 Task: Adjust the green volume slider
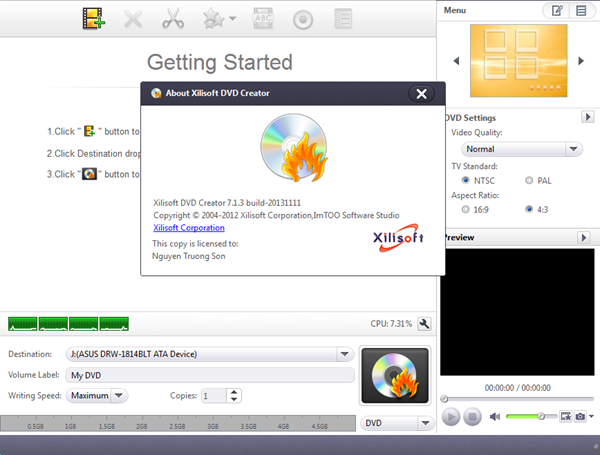coord(532,416)
